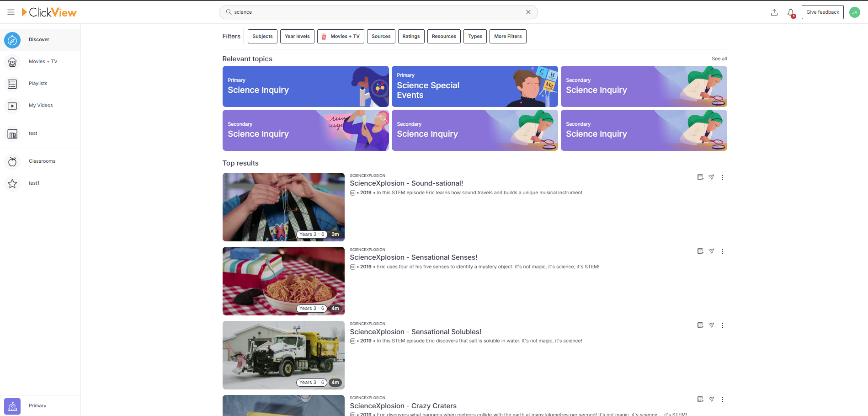The width and height of the screenshot is (868, 416).
Task: Add Sound-sational! to a playlist
Action: pos(700,177)
